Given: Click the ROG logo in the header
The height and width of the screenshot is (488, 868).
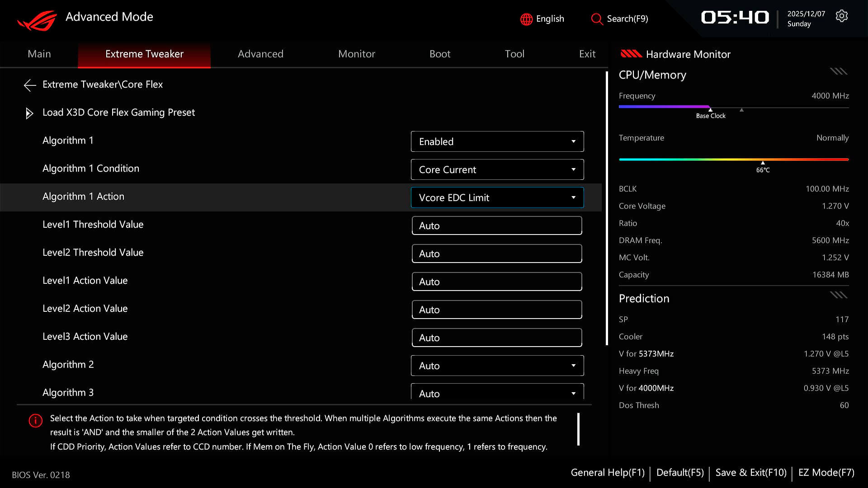Looking at the screenshot, I should click(x=37, y=21).
